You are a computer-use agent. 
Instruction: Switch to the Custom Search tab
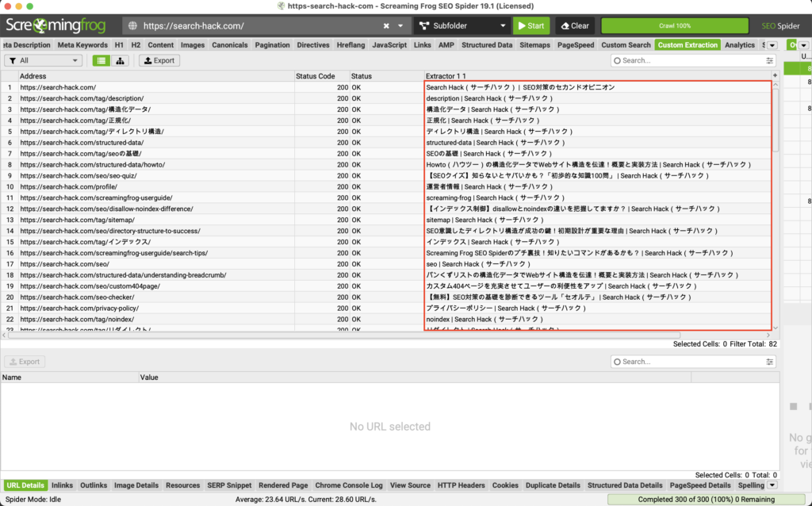point(626,45)
